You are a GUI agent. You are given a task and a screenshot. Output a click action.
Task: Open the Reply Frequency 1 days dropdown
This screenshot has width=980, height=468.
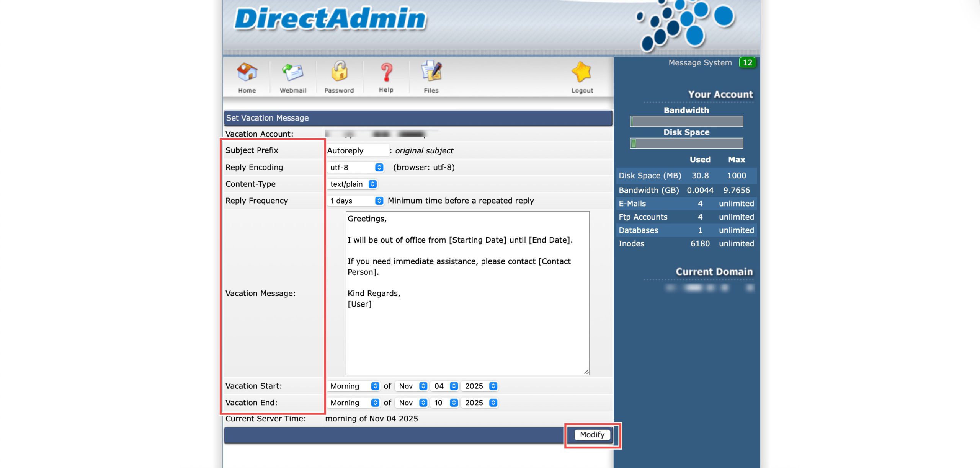pos(356,201)
